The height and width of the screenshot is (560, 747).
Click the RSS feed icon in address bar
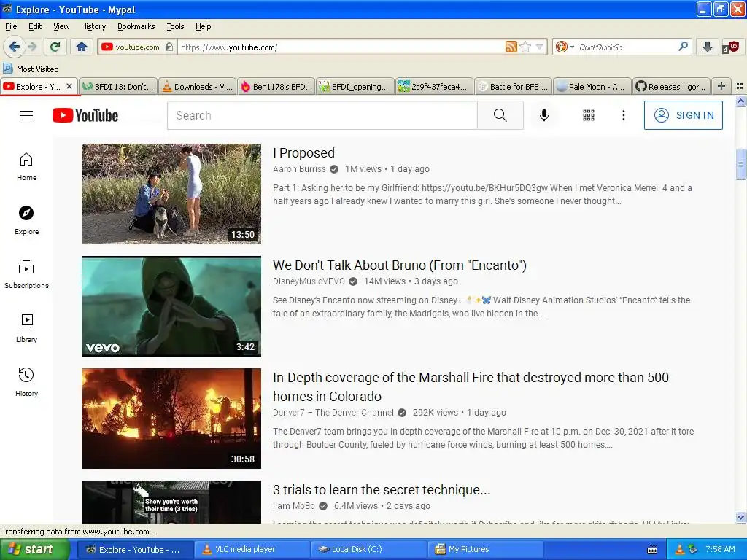[x=511, y=47]
